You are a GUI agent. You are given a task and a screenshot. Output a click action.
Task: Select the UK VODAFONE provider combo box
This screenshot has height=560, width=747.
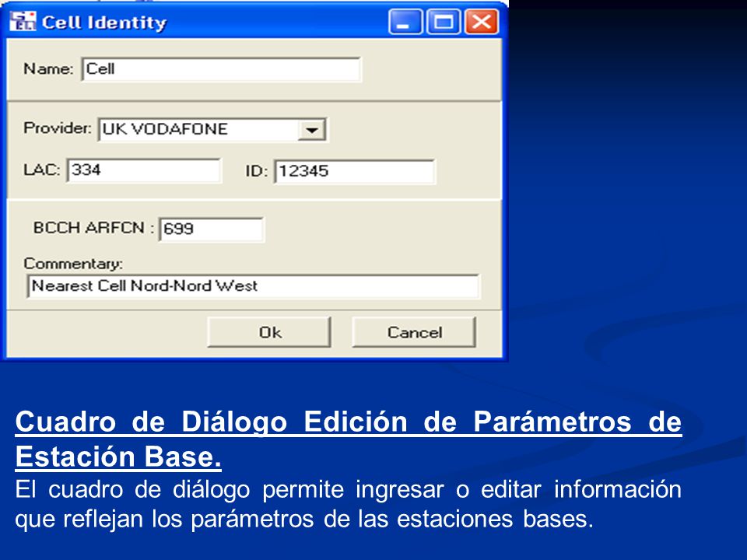pos(212,130)
